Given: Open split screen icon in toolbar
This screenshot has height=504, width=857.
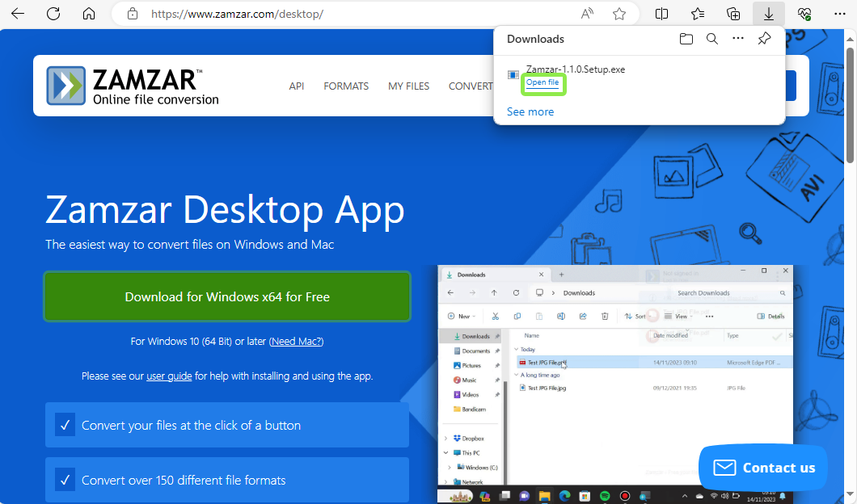Looking at the screenshot, I should [x=661, y=14].
